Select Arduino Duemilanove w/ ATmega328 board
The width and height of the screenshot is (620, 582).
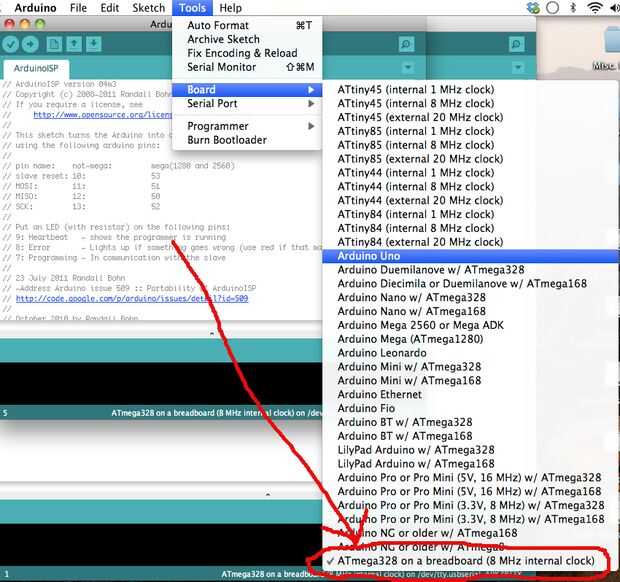(x=471, y=270)
